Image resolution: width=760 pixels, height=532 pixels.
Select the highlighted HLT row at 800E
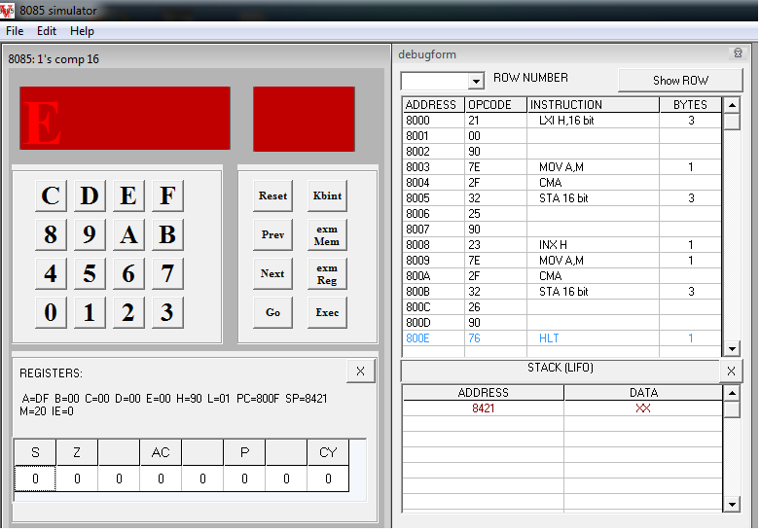562,338
